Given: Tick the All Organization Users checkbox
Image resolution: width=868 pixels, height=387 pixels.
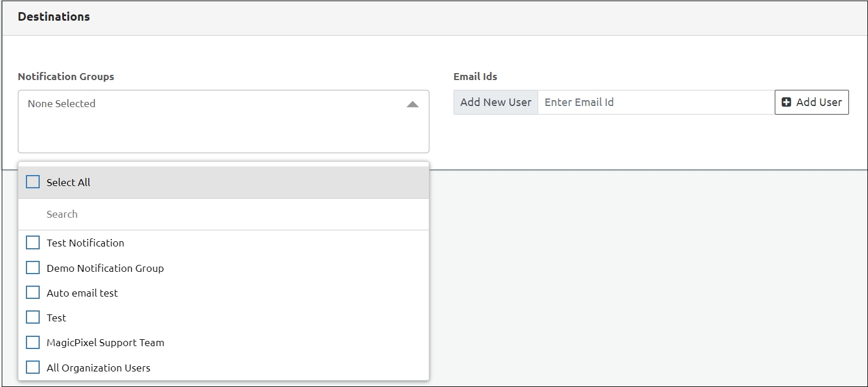Looking at the screenshot, I should pyautogui.click(x=33, y=367).
